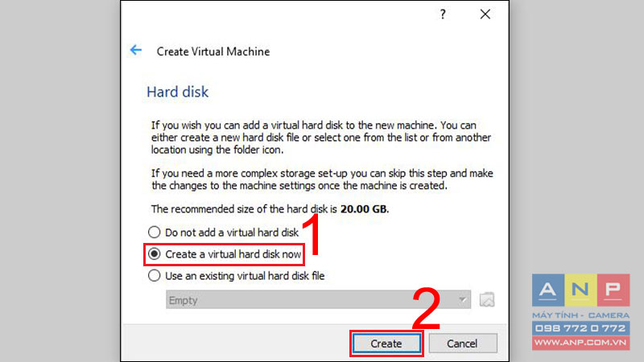Click the blue A tile in logo
This screenshot has width=644, height=362.
click(x=548, y=290)
